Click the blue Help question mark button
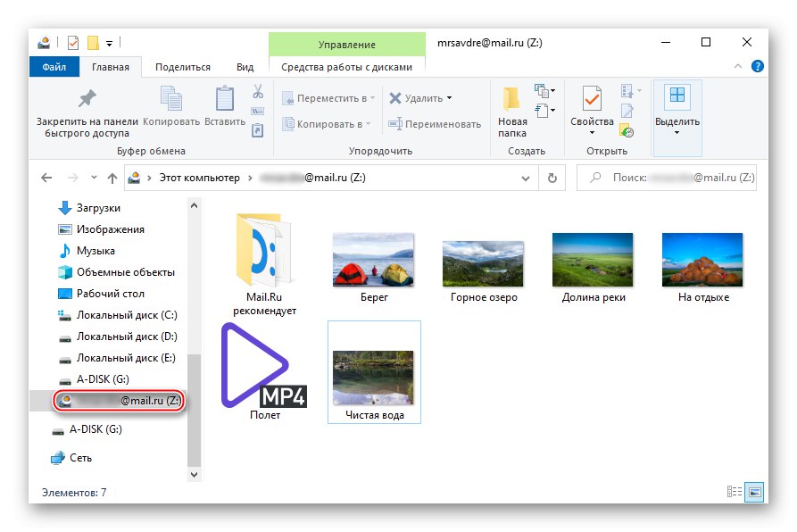 point(758,66)
